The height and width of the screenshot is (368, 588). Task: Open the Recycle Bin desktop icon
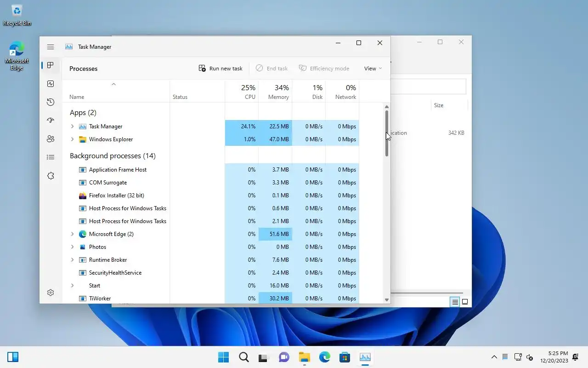pos(17,15)
